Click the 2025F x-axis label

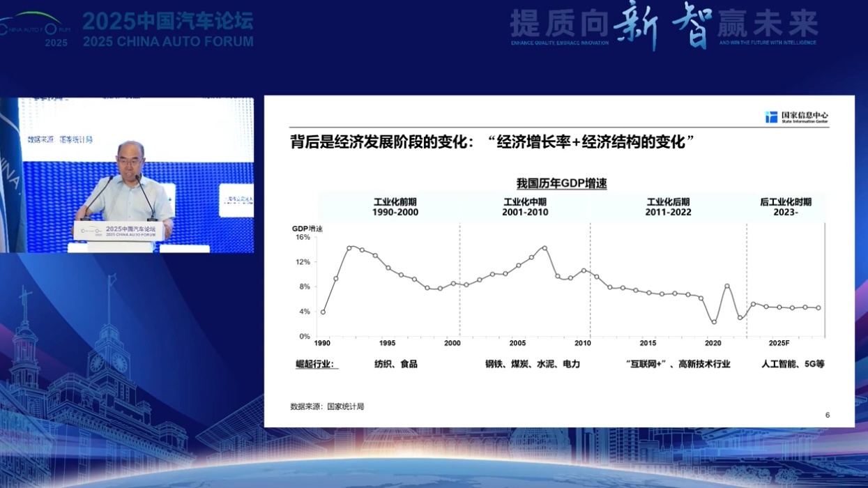click(x=779, y=344)
